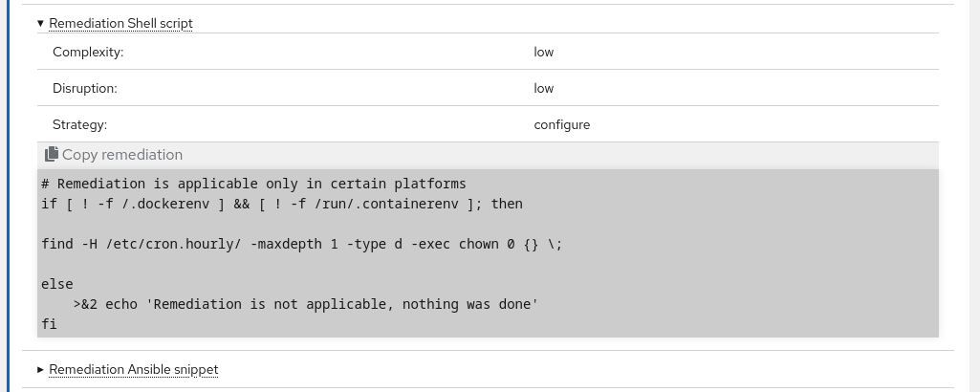Click the Remediation Shell script heading
The height and width of the screenshot is (392, 980).
[120, 23]
